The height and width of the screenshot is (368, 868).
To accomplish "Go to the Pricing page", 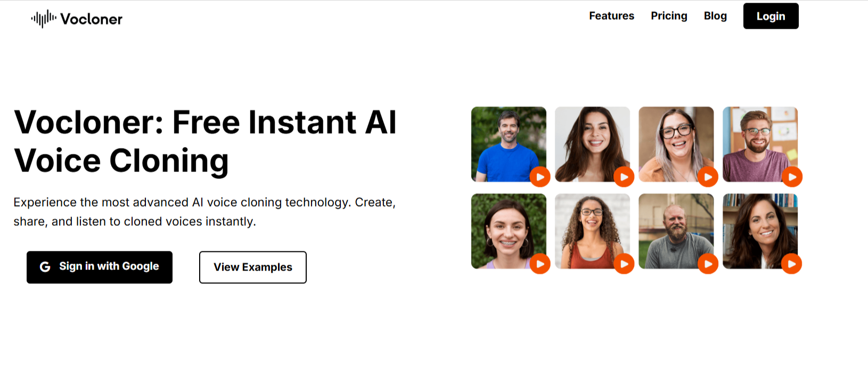I will (x=669, y=16).
